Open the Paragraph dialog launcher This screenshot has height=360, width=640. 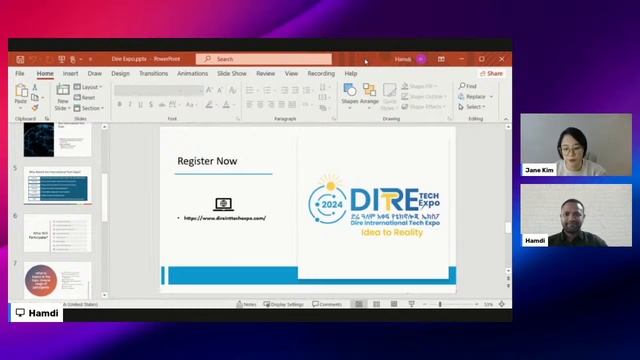[333, 119]
